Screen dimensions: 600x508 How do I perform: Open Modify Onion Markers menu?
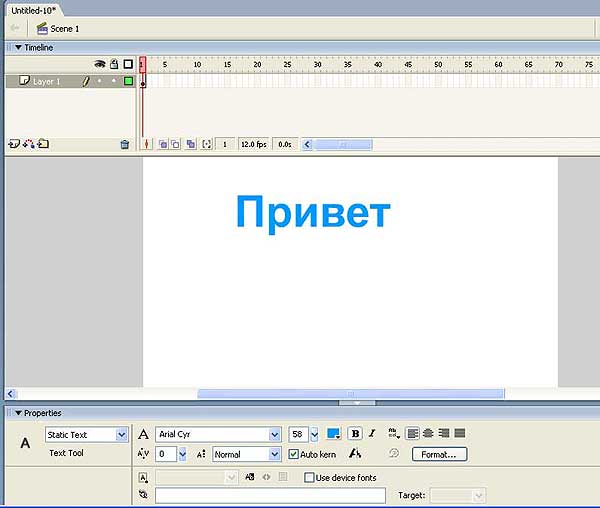click(207, 144)
